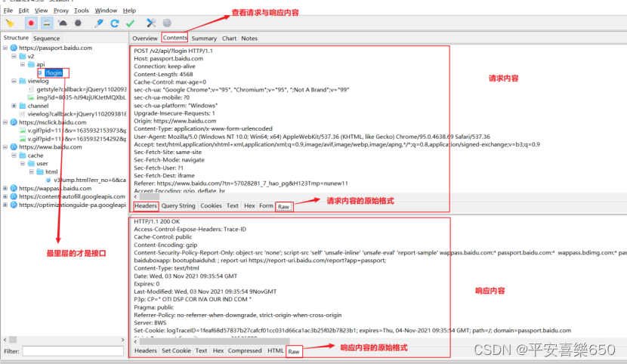Image resolution: width=627 pixels, height=364 pixels.
Task: Open the Help menu
Action: tap(129, 11)
